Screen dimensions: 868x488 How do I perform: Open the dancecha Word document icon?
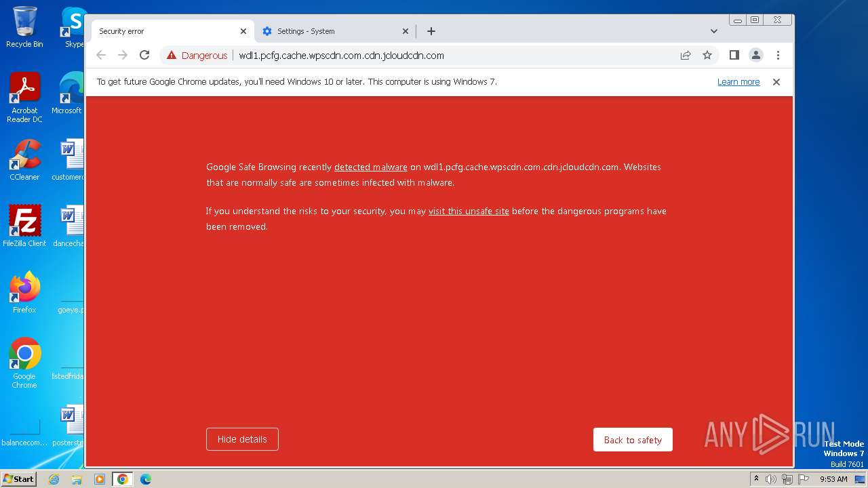click(68, 226)
